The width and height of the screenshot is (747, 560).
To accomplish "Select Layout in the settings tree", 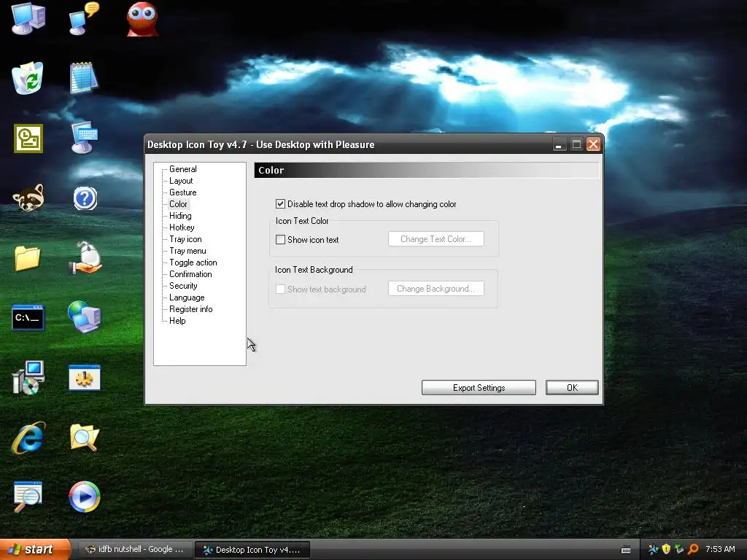I will [x=181, y=181].
